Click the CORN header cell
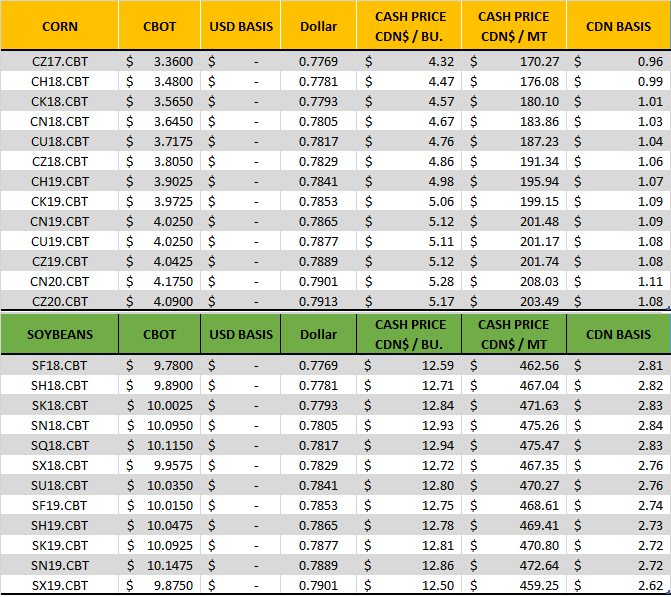This screenshot has width=671, height=597. tap(60, 26)
